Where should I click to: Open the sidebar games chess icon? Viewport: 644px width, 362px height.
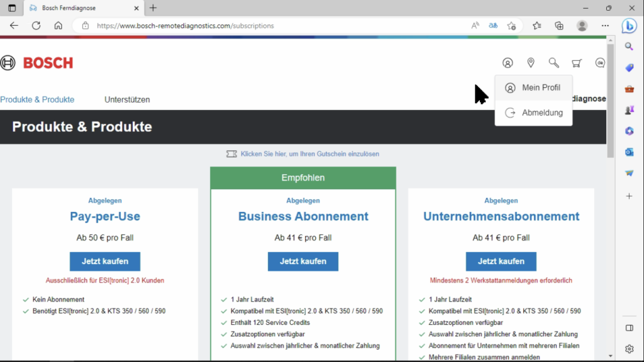click(x=629, y=110)
